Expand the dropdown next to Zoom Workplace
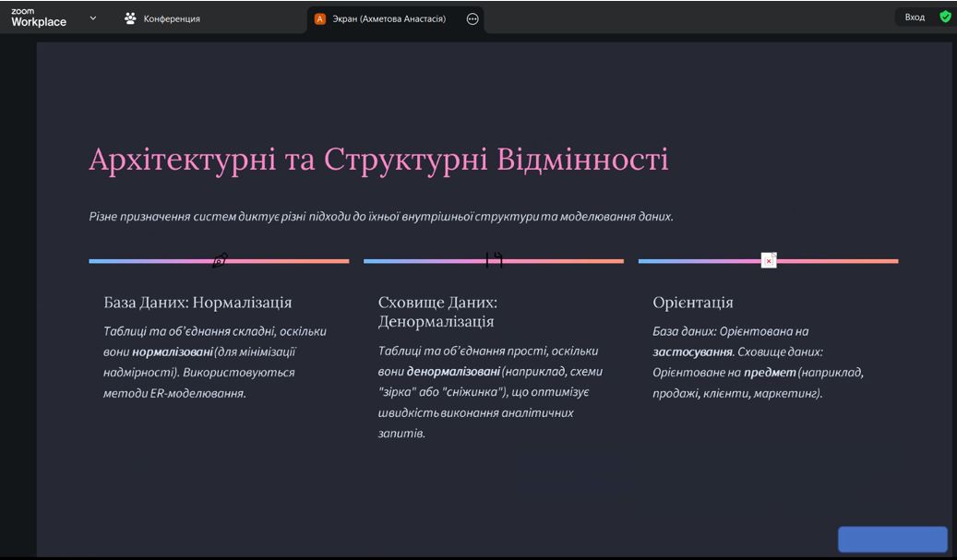 (92, 18)
